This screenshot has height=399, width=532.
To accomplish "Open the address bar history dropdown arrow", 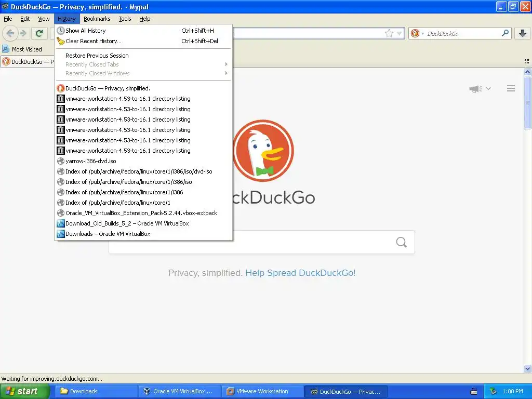I will tap(400, 33).
